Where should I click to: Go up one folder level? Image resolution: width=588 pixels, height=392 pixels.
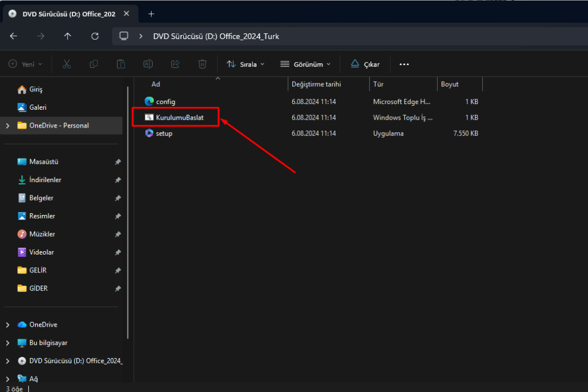68,36
